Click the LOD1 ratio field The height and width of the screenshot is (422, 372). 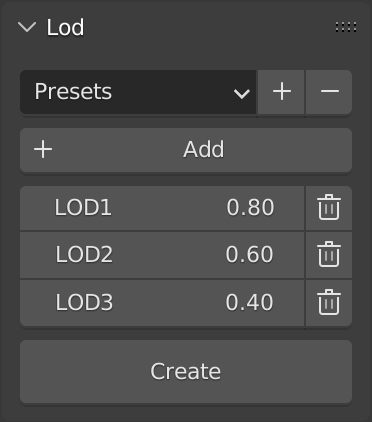tap(162, 208)
